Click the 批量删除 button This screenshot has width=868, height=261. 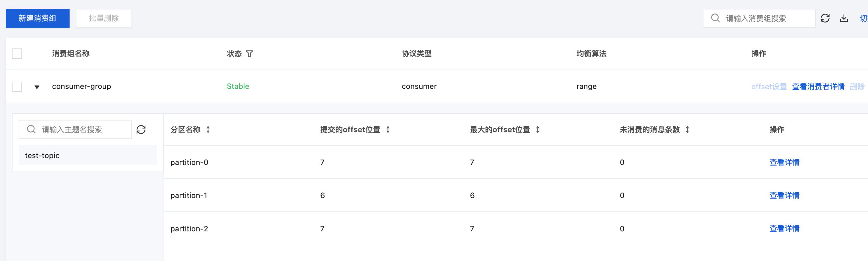[104, 18]
